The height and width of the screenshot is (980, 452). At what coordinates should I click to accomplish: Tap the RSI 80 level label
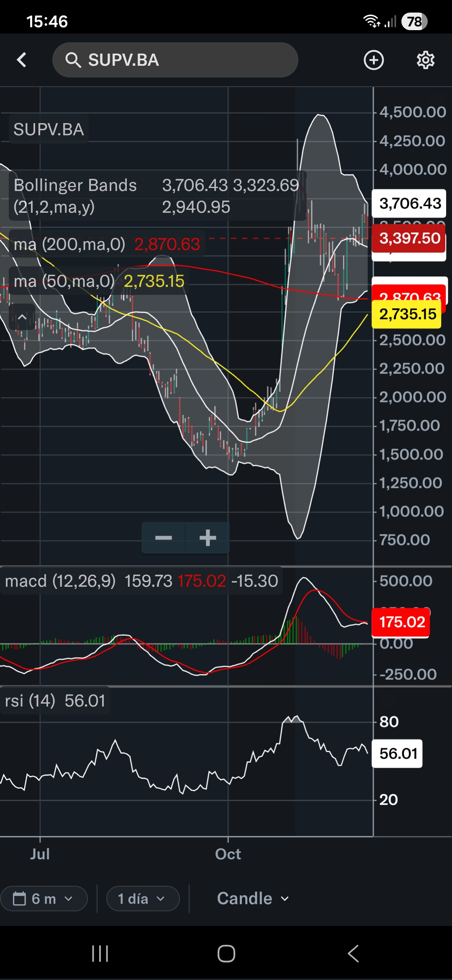389,722
